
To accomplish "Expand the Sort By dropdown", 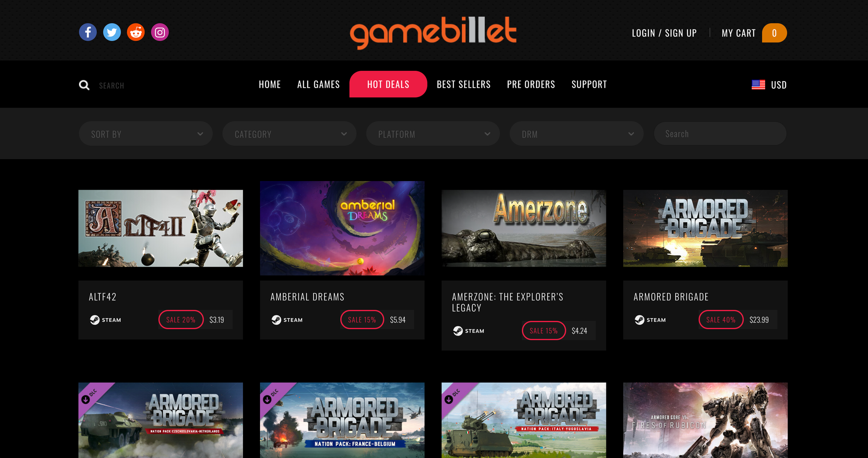I will (146, 134).
